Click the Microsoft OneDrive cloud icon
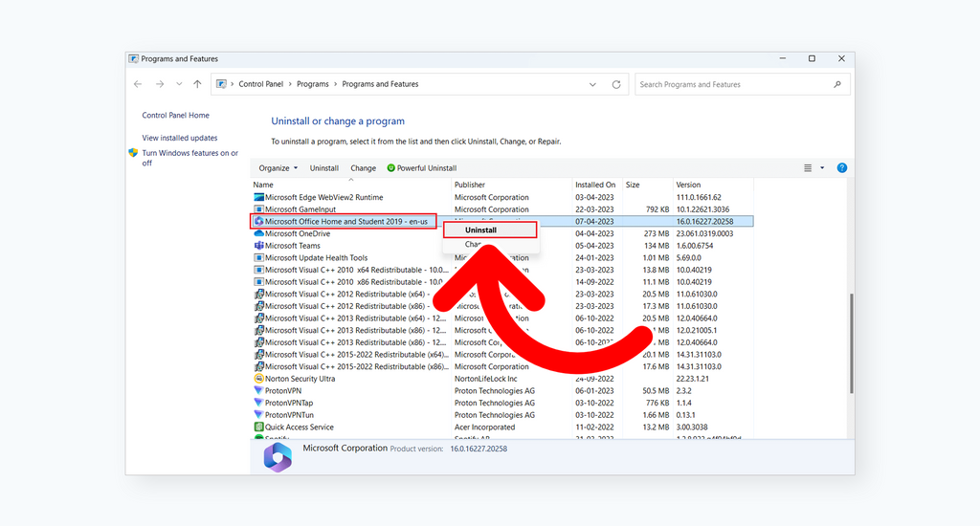The width and height of the screenshot is (980, 526). (258, 233)
